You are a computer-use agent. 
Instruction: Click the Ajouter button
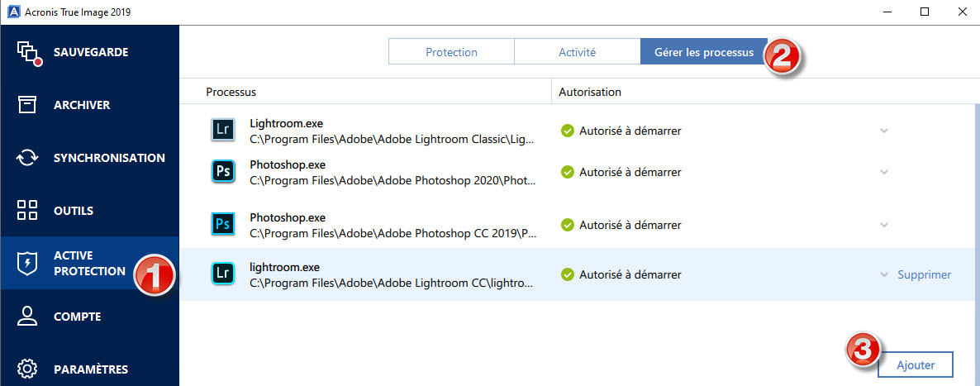915,365
